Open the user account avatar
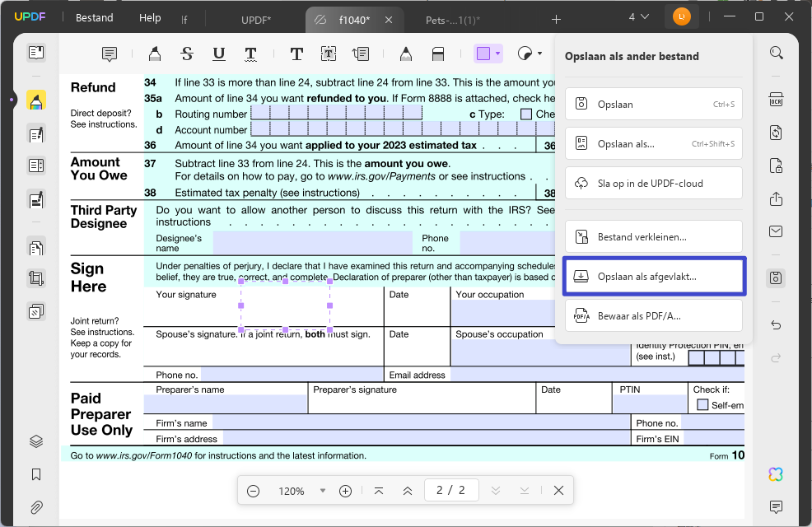The height and width of the screenshot is (527, 812). (x=682, y=17)
